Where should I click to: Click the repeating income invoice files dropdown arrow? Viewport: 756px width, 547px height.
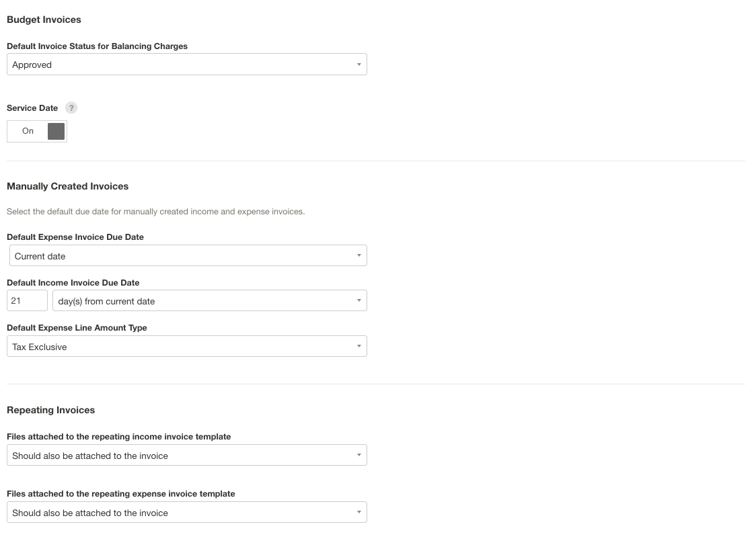[358, 455]
